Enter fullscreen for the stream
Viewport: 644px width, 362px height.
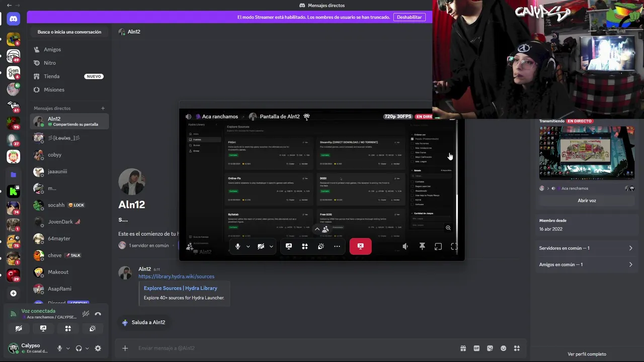[x=454, y=246]
